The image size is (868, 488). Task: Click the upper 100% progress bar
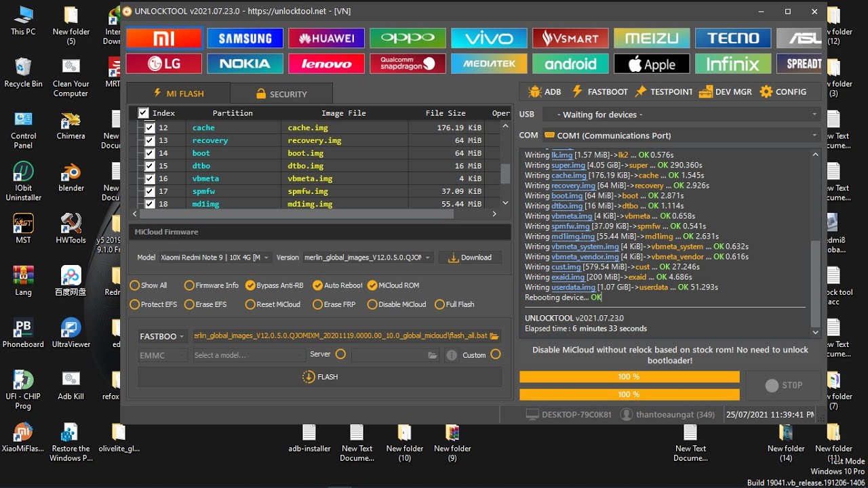point(629,377)
